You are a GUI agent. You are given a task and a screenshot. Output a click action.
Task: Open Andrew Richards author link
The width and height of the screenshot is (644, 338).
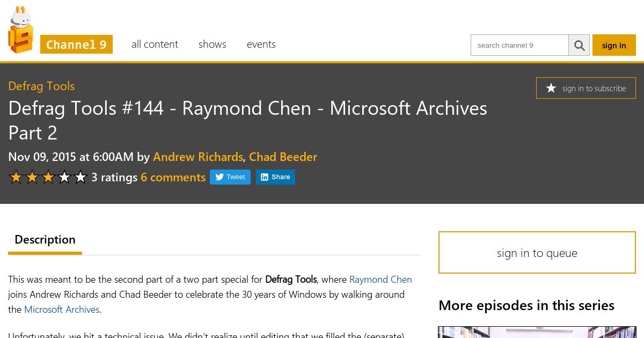pyautogui.click(x=198, y=157)
